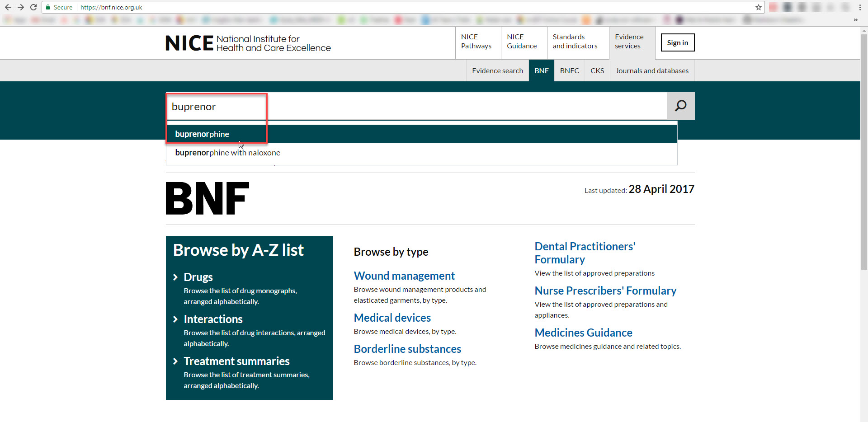The height and width of the screenshot is (422, 868).
Task: Click the browser back arrow
Action: (x=8, y=7)
